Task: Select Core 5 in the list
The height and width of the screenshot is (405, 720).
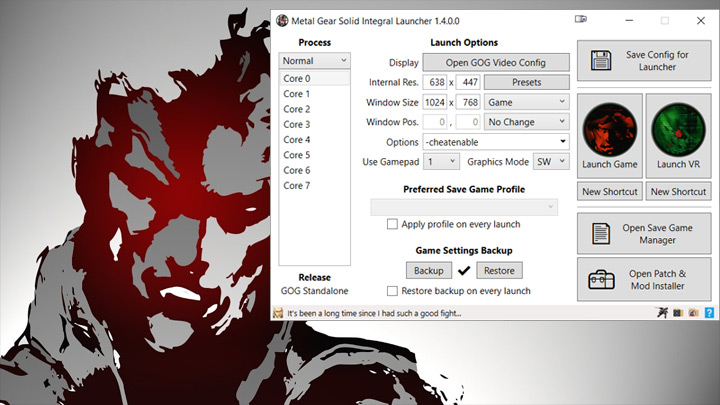Action: (x=315, y=155)
